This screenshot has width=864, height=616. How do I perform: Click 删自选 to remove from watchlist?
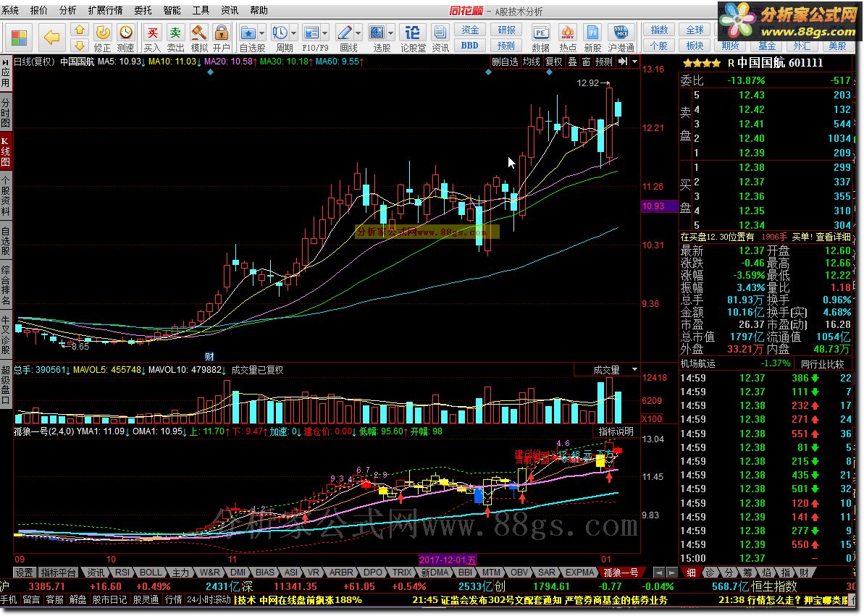[505, 62]
